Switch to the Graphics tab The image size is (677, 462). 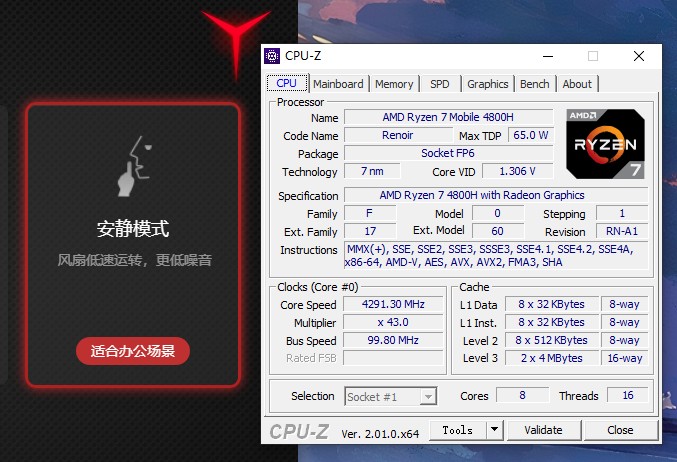coord(487,84)
